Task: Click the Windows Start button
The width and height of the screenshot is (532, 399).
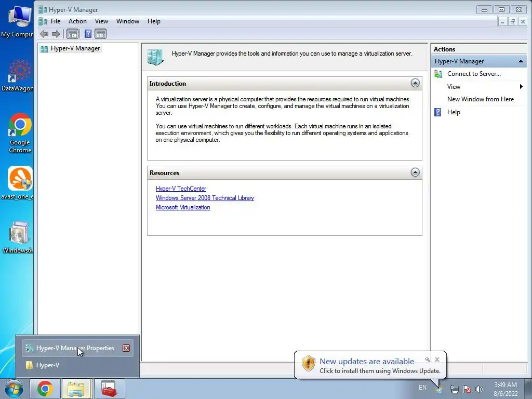Action: (14, 389)
